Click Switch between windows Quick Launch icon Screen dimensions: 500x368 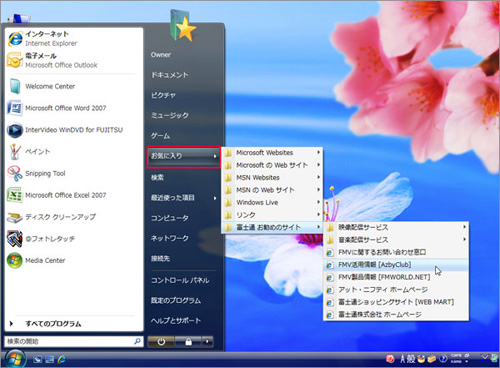coord(50,360)
